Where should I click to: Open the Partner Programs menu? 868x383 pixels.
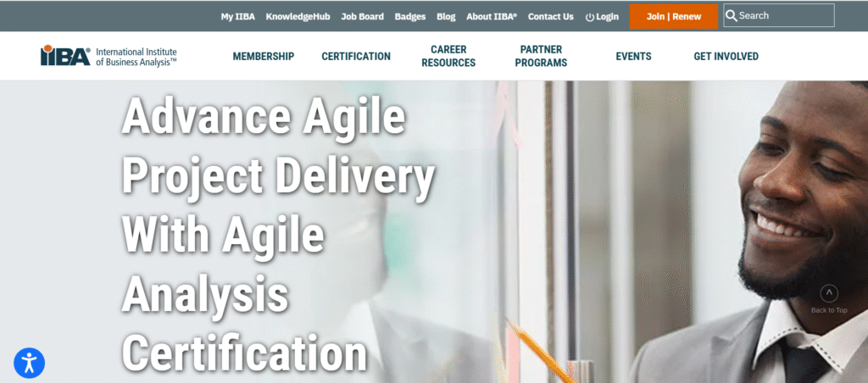point(541,57)
